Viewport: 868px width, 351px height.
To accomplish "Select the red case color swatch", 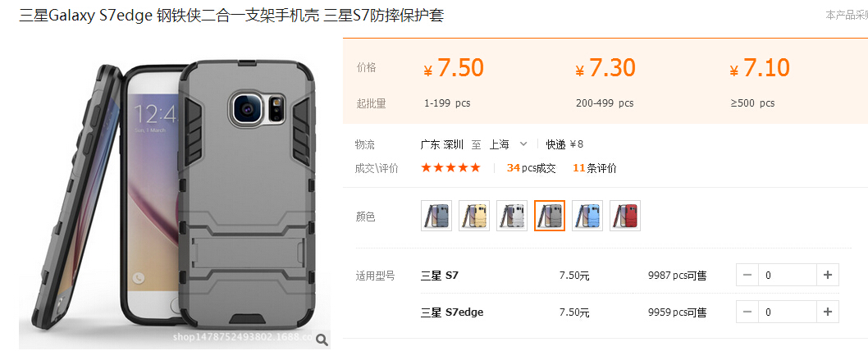I will pos(625,216).
